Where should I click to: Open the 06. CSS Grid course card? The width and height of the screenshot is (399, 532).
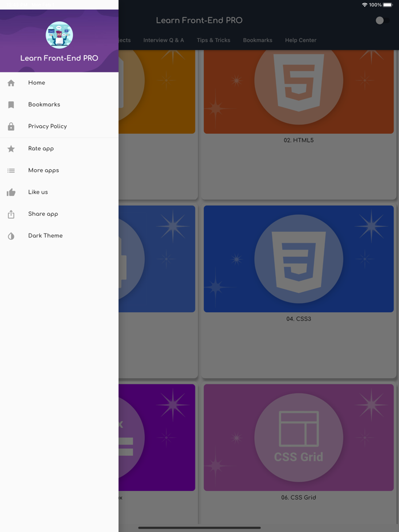pos(299,453)
